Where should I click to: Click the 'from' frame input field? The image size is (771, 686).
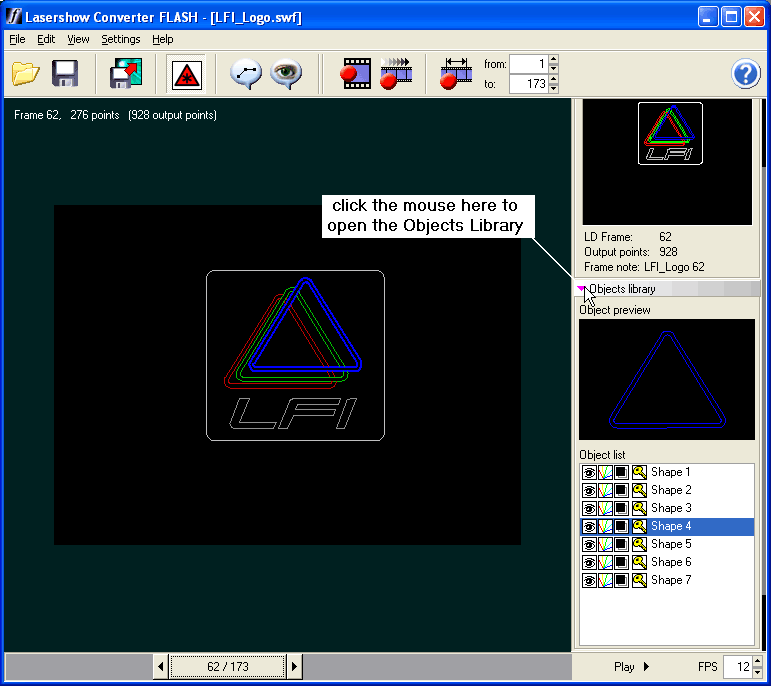tap(529, 64)
